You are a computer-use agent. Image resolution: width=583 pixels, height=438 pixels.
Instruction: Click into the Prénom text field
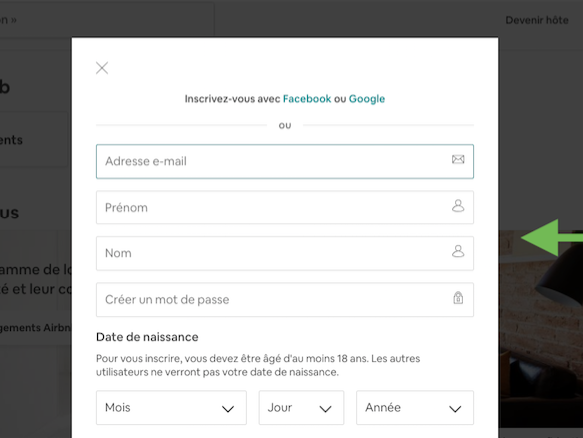coord(285,207)
